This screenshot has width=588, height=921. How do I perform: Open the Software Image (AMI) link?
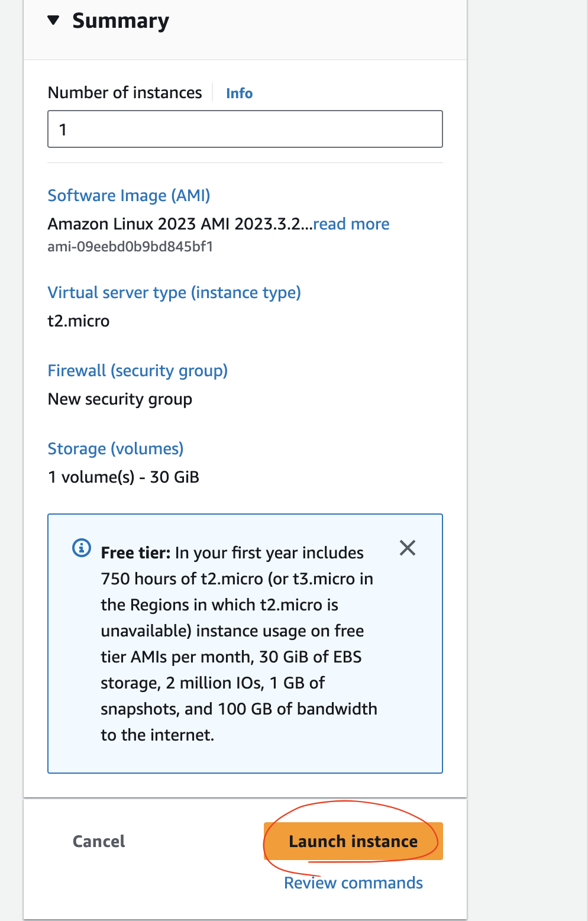coord(129,196)
